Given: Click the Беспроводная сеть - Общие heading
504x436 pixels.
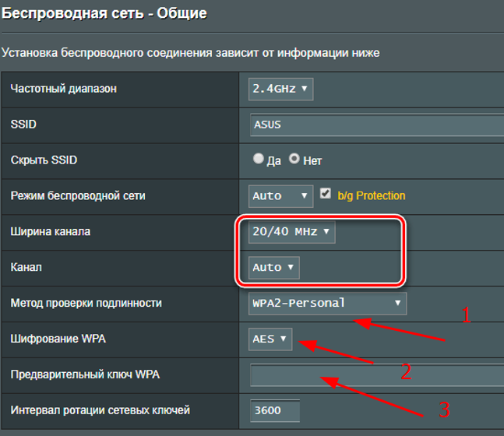Looking at the screenshot, I should (104, 13).
